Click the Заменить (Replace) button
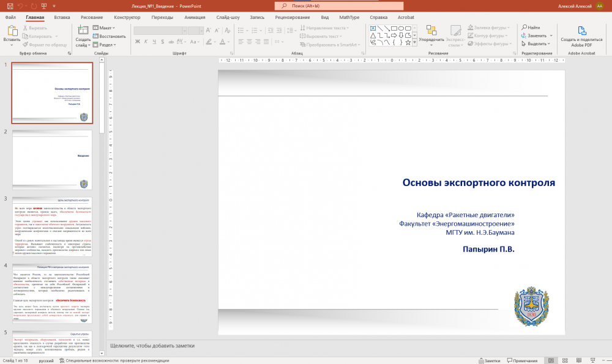The image size is (612, 364). [536, 35]
